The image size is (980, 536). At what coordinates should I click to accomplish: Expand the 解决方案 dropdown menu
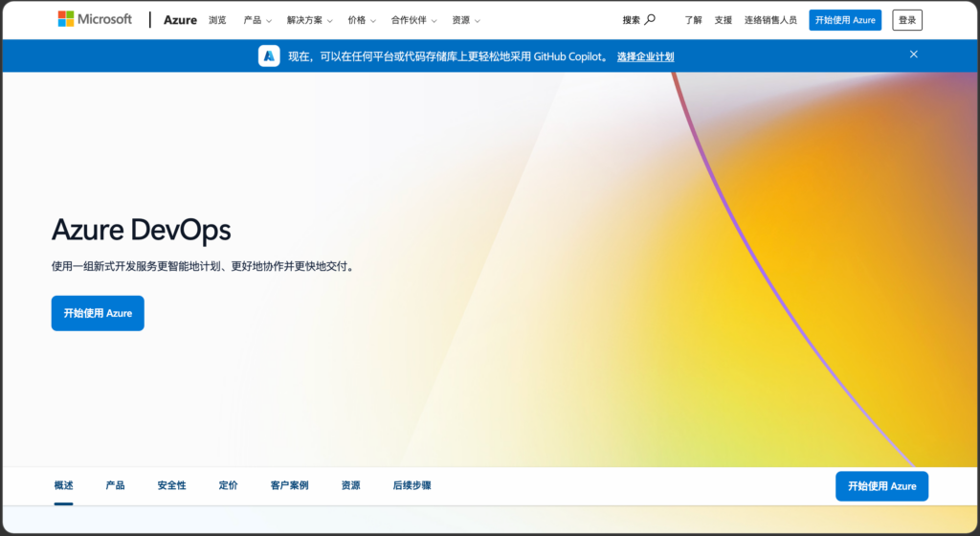(309, 20)
